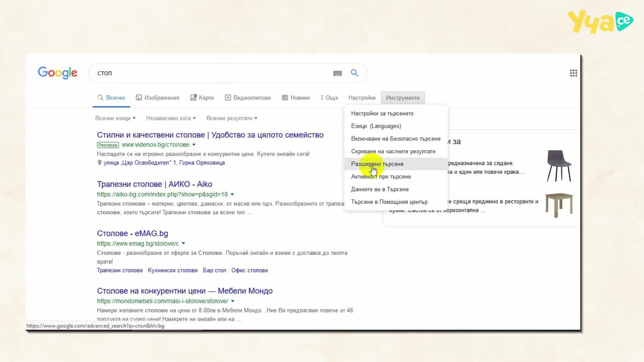Expand the Всички резултати filter
This screenshot has height=362, width=644.
coord(232,118)
